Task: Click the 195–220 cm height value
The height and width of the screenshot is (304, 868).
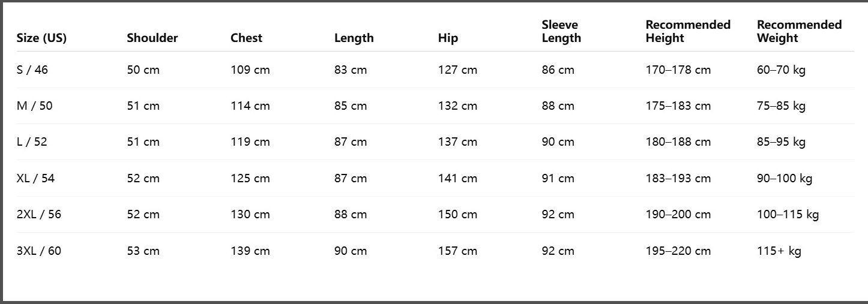Action: tap(678, 251)
